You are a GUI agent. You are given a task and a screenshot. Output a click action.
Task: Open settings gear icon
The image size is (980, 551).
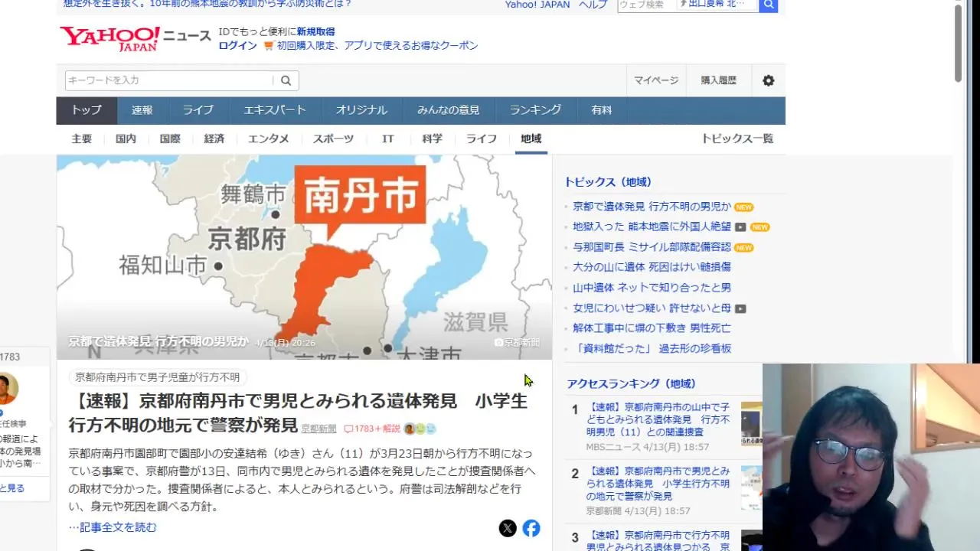click(768, 80)
